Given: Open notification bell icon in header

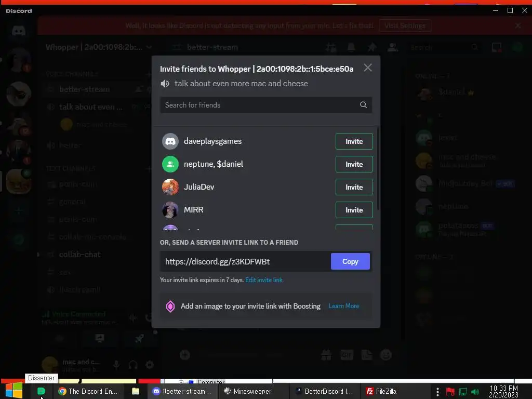Looking at the screenshot, I should (x=351, y=47).
